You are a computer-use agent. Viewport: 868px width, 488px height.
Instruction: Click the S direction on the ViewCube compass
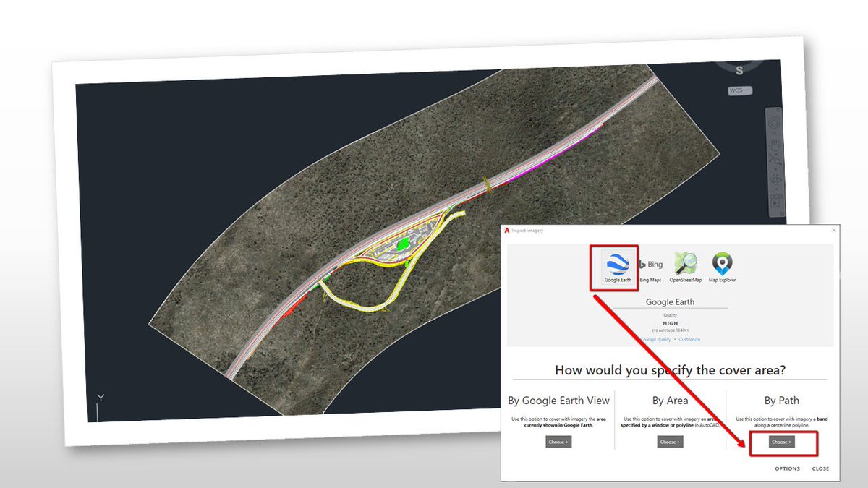739,70
